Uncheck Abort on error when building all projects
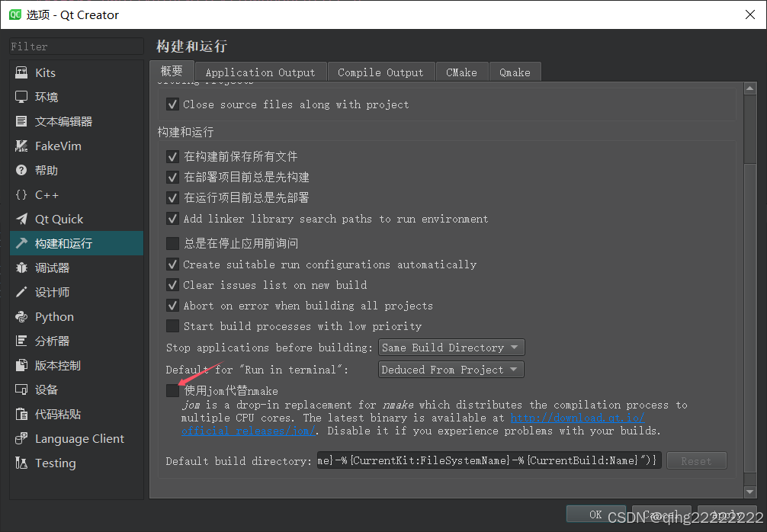This screenshot has width=767, height=532. click(172, 306)
